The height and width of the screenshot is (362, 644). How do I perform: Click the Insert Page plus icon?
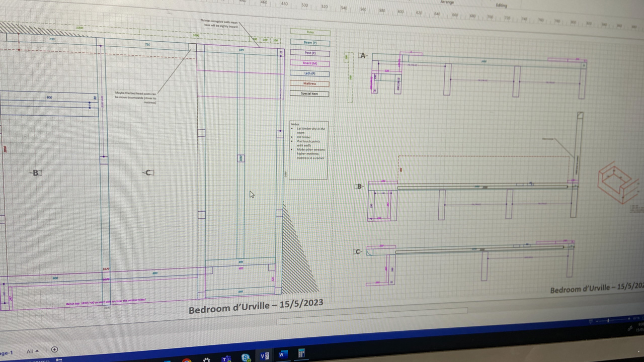tap(54, 349)
